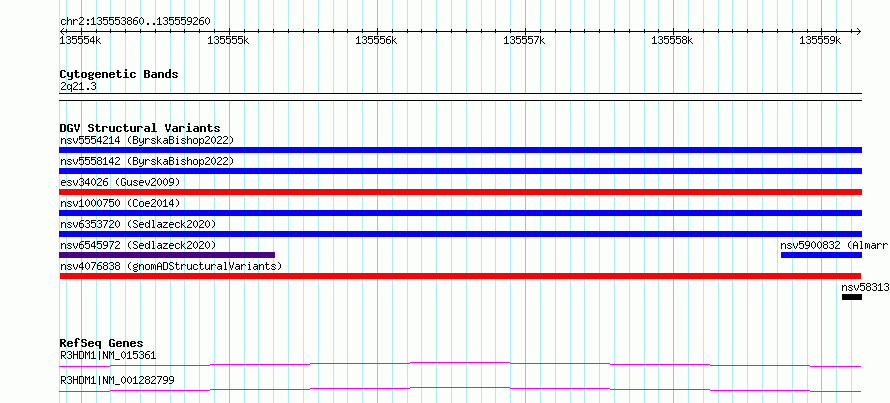Click the nsv4076838 (gnomADStructuralVariants) label

tap(171, 266)
